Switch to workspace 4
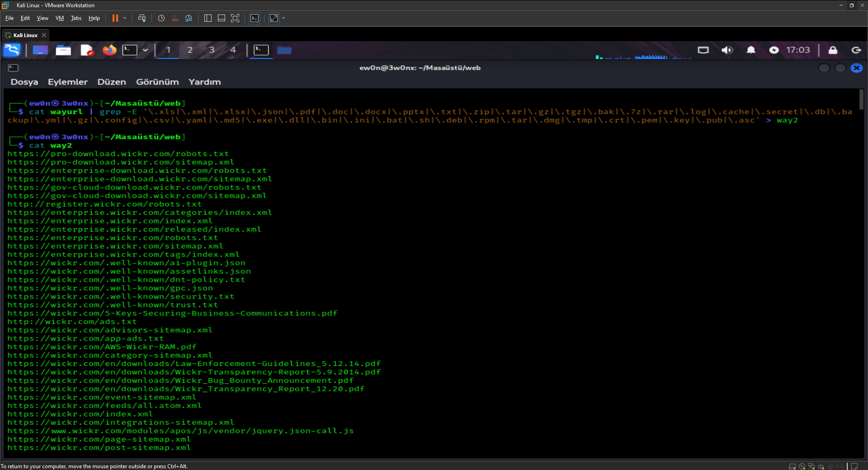 point(233,50)
